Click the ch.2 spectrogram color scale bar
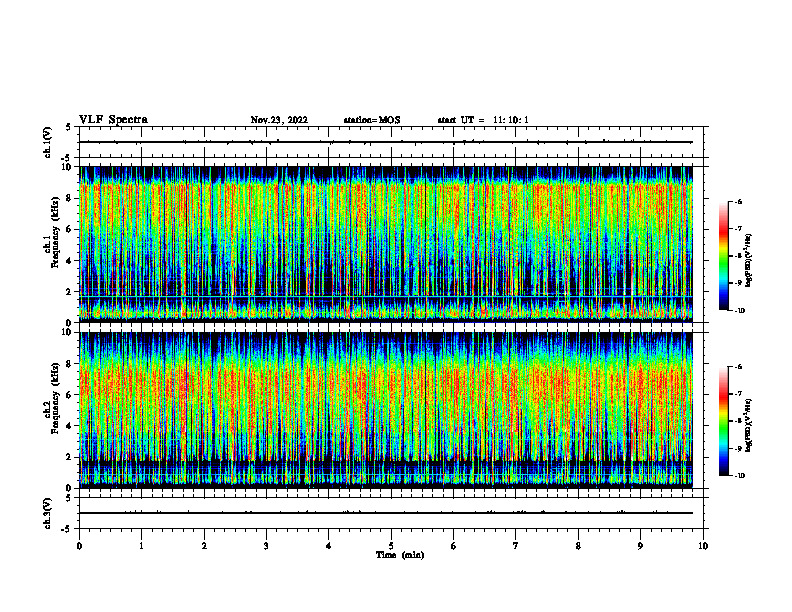Image resolution: width=792 pixels, height=612 pixels. click(x=723, y=421)
